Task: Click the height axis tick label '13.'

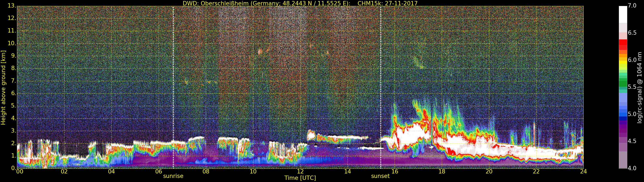Action: pyautogui.click(x=12, y=6)
